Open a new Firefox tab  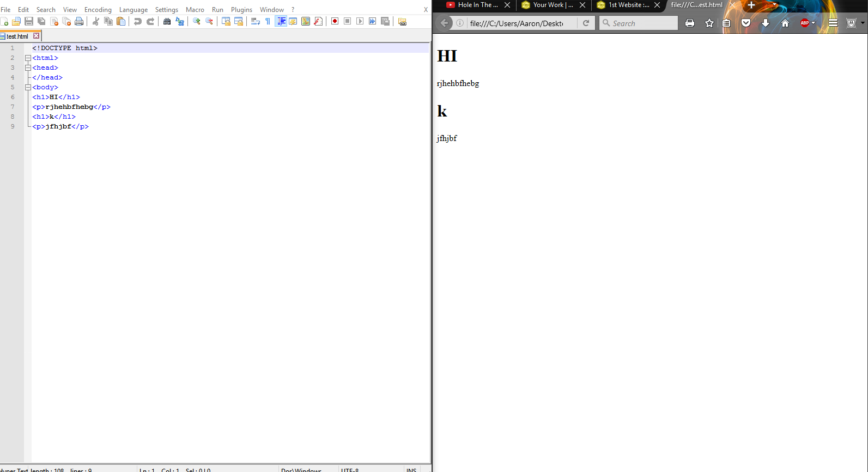(751, 5)
